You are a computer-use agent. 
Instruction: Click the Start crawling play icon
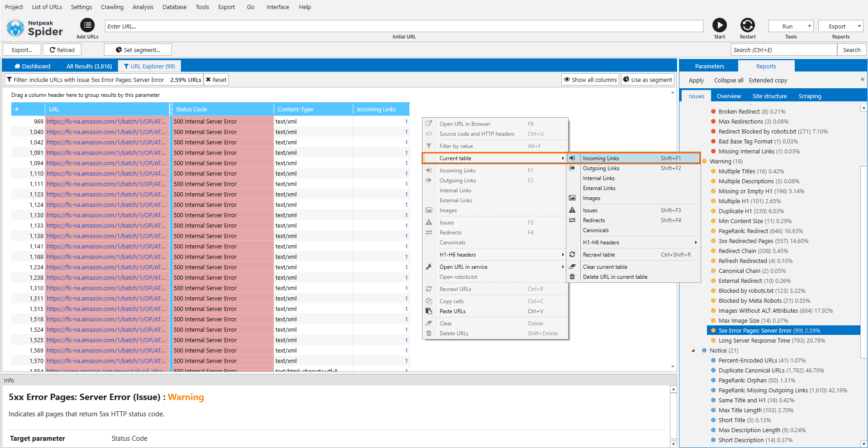pyautogui.click(x=719, y=25)
